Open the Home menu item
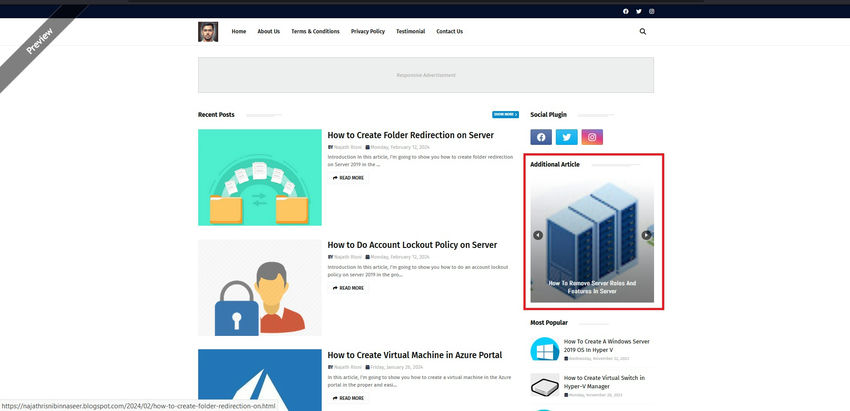 (239, 31)
